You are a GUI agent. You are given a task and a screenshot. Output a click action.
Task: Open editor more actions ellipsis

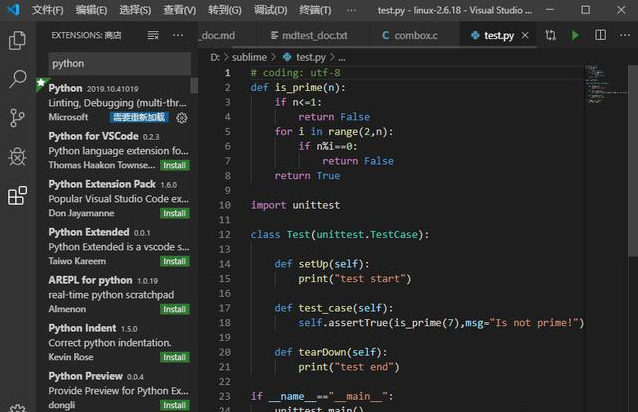click(x=625, y=35)
